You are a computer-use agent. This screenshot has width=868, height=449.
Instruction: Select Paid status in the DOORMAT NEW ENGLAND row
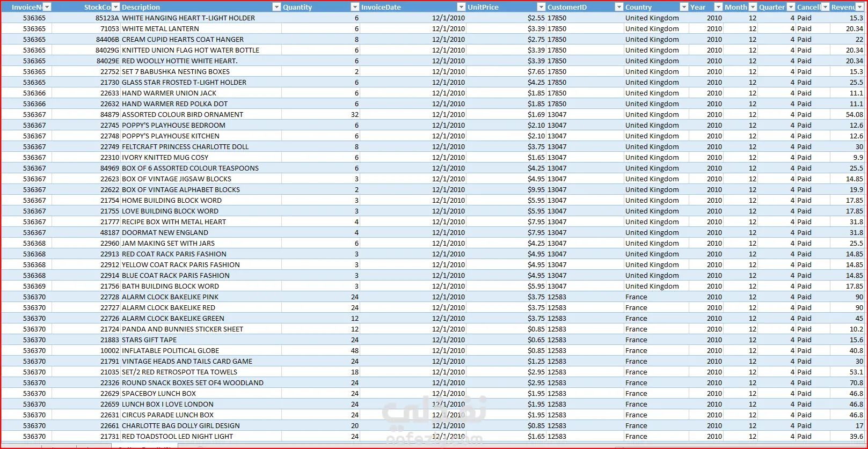tap(813, 232)
